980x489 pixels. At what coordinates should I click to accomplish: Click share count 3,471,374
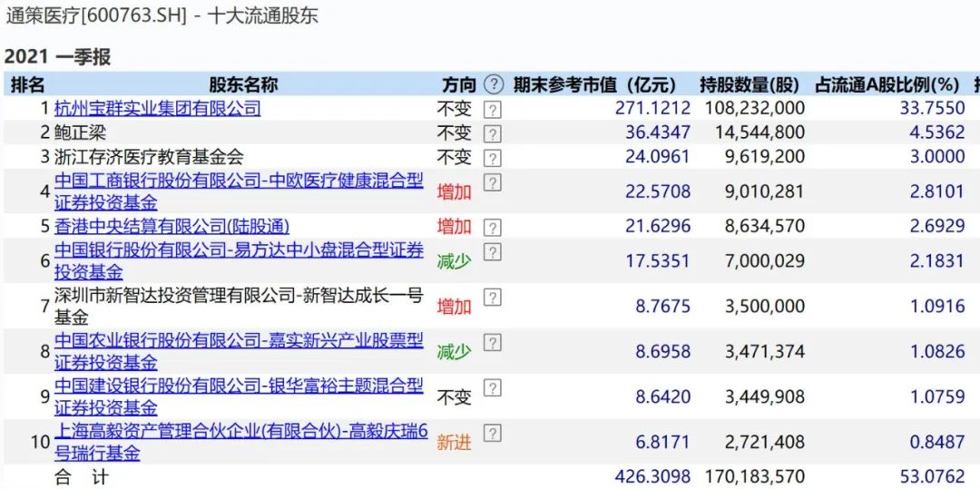pyautogui.click(x=765, y=352)
